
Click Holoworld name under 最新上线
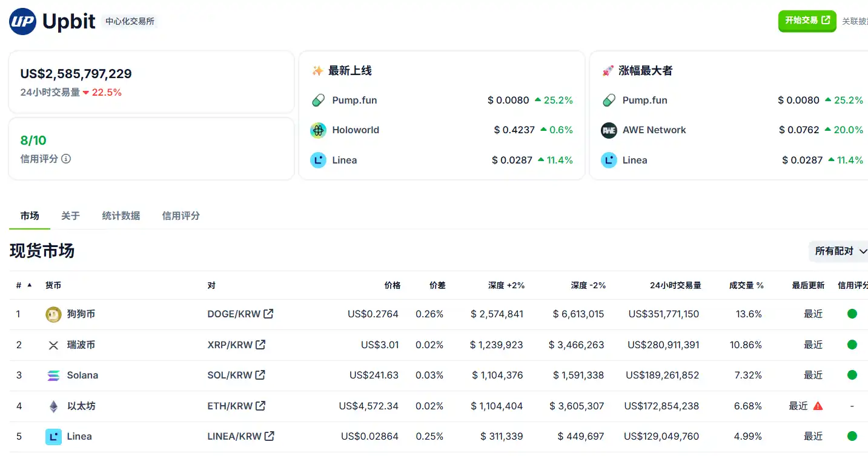coord(356,130)
